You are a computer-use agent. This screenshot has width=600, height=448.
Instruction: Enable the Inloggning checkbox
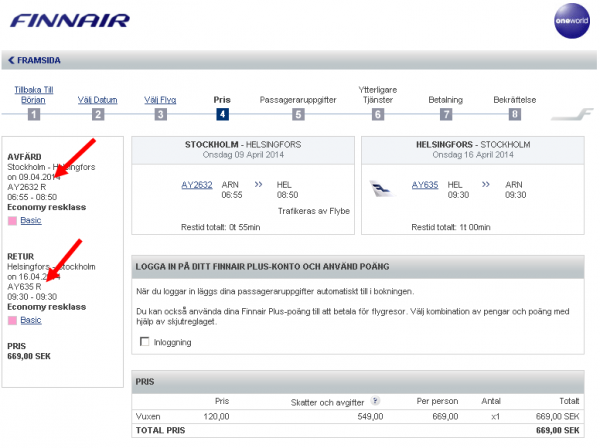(146, 342)
